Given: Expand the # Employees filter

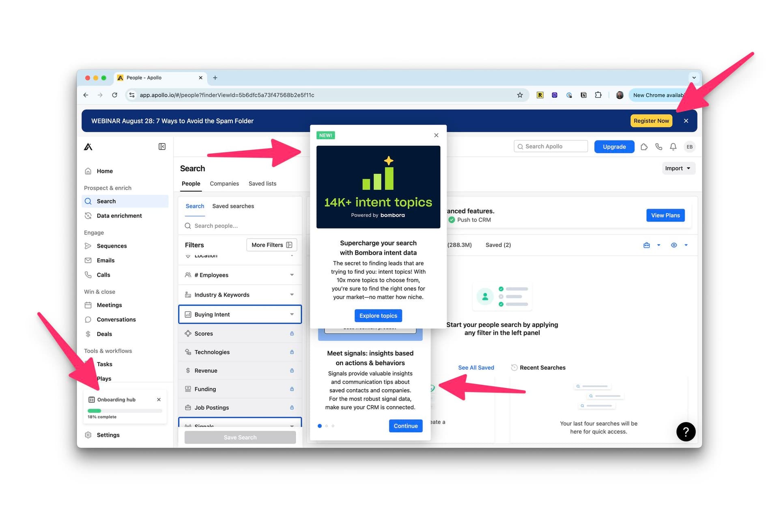Looking at the screenshot, I should [x=240, y=275].
